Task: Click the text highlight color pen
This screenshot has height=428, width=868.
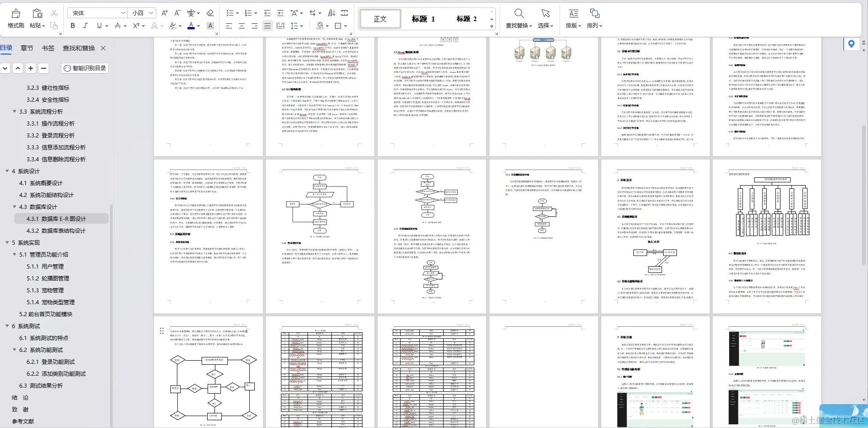Action: [172, 26]
